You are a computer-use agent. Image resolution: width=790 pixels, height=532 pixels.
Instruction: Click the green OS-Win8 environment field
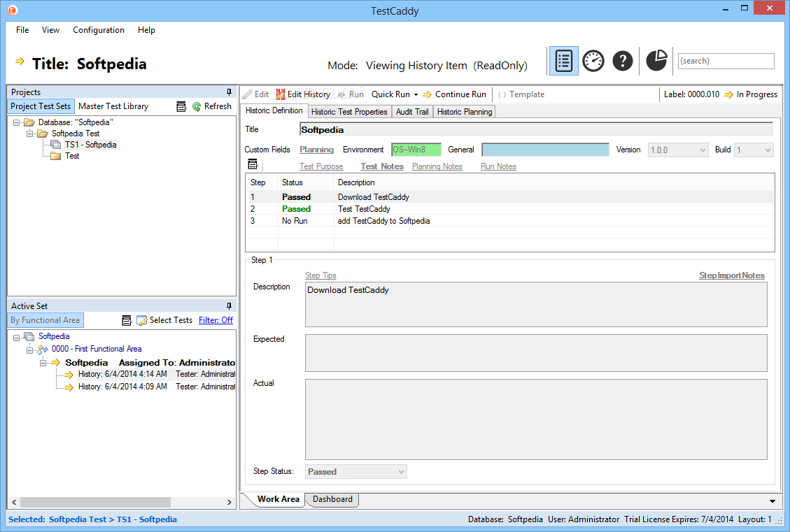416,150
